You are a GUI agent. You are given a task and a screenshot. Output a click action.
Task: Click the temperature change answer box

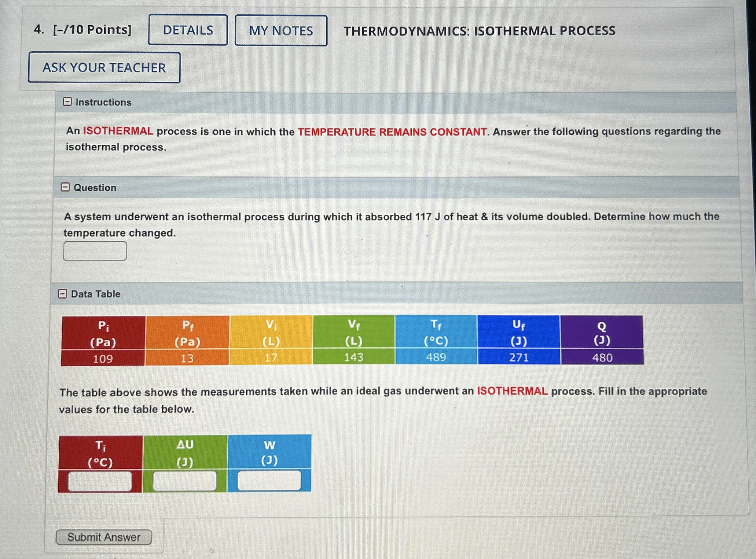pos(95,250)
